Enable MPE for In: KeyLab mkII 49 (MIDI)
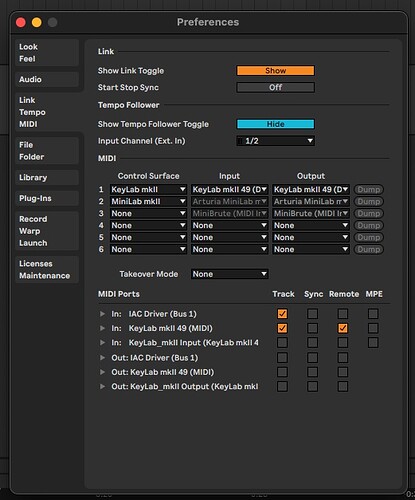The width and height of the screenshot is (415, 500). [x=373, y=328]
